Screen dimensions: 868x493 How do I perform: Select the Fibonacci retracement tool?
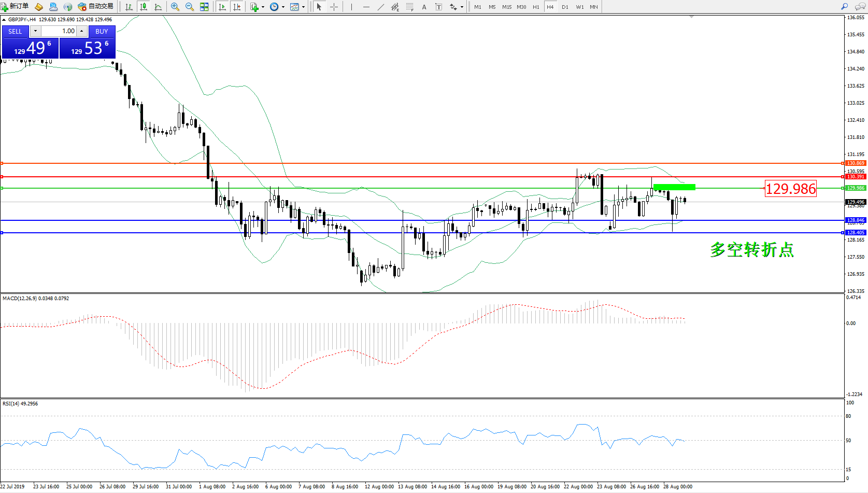[x=410, y=7]
